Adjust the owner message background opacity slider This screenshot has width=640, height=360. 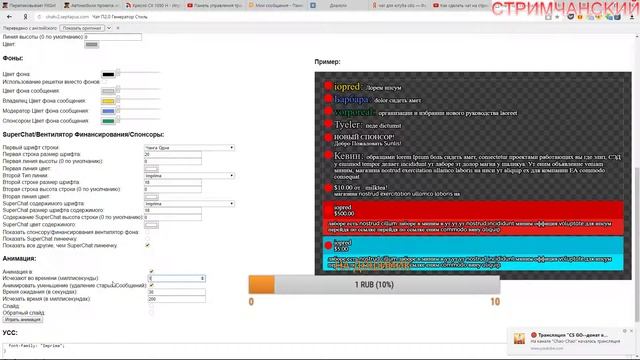coord(138,99)
